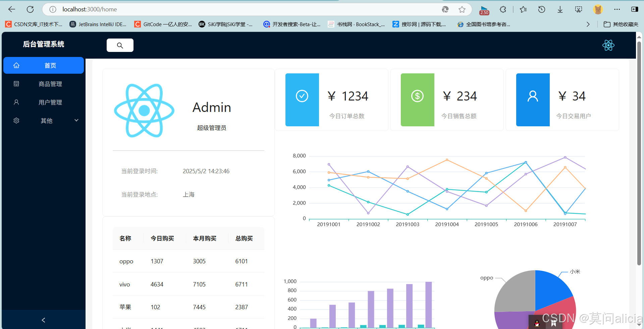Open CSDN文库 bookmark
Screen dimensions: 644x329
click(x=34, y=24)
